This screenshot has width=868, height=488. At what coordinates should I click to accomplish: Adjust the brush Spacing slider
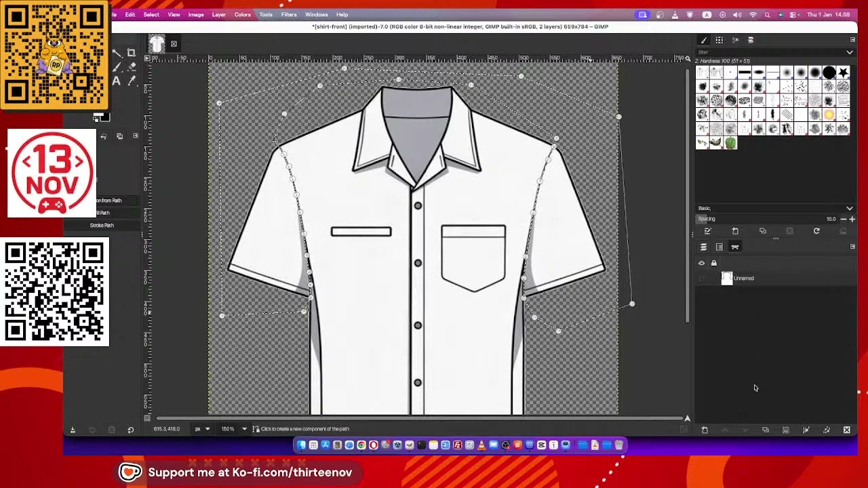pos(766,219)
